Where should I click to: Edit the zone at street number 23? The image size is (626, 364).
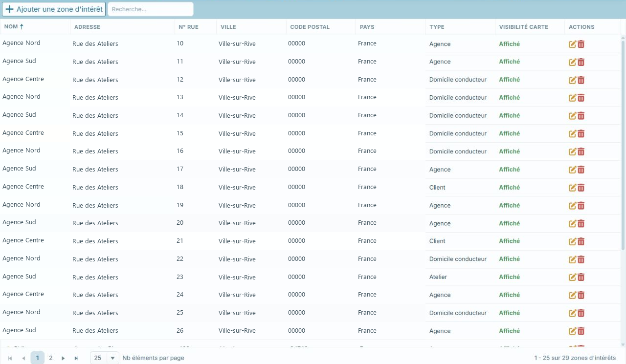click(572, 277)
